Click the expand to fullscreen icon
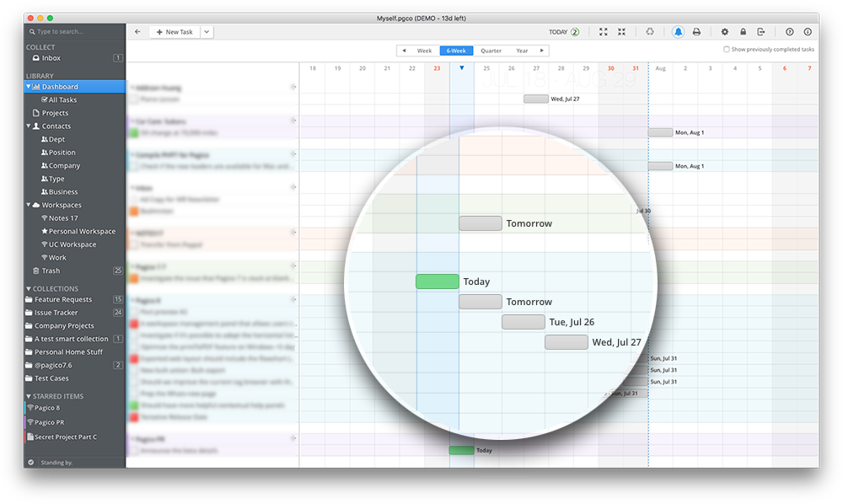 604,32
